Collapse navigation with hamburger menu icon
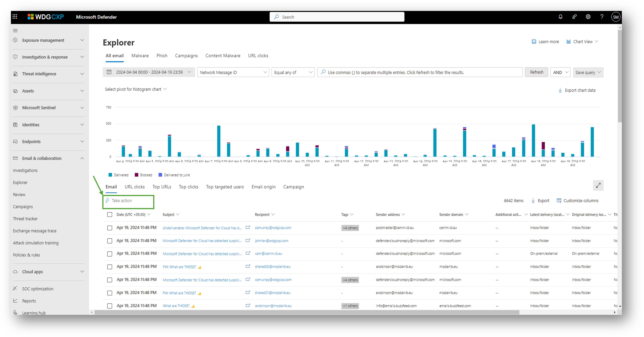 pyautogui.click(x=15, y=31)
